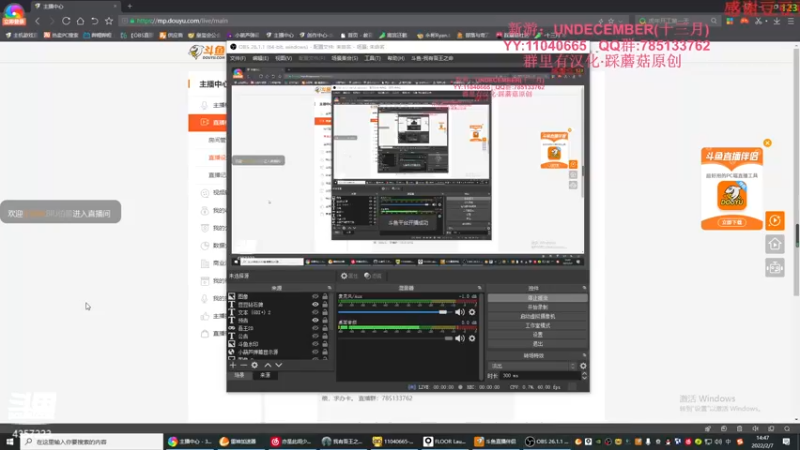Toggle lock on 文本 (GDI+) 2 source
This screenshot has height=450, width=800.
[325, 312]
